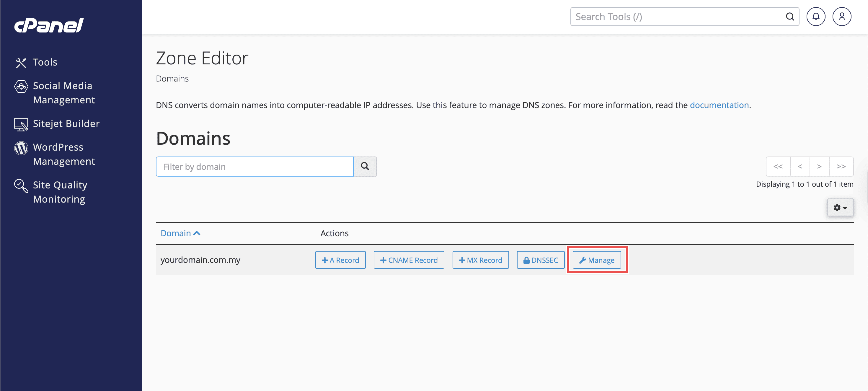This screenshot has width=868, height=391.
Task: Add an MX Record for yourdomain.com.my
Action: coord(481,260)
